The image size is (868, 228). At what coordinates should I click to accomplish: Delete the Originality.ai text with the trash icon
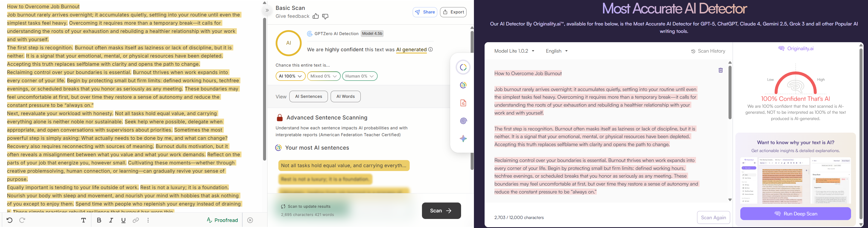click(x=720, y=70)
